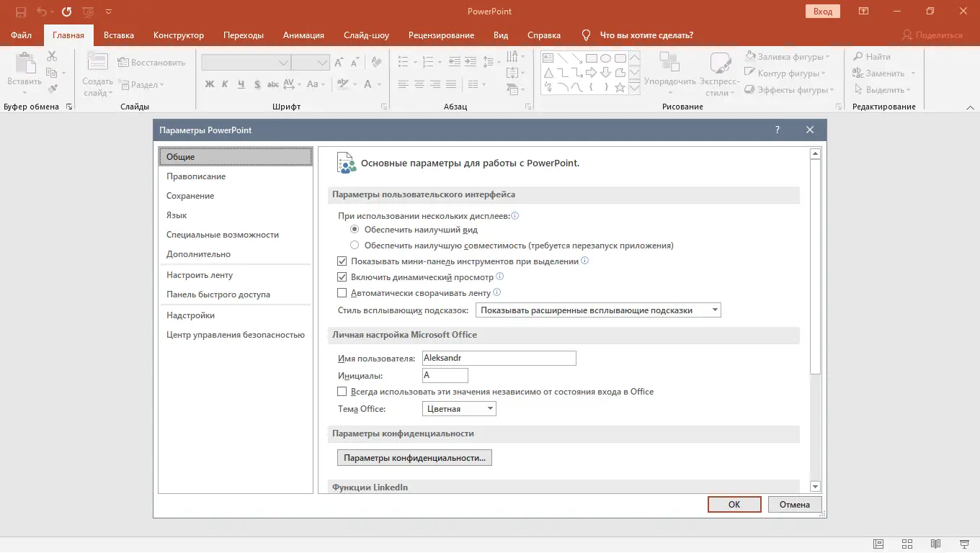This screenshot has width=980, height=553.
Task: Confirm the dialog with the OK button
Action: pos(734,504)
